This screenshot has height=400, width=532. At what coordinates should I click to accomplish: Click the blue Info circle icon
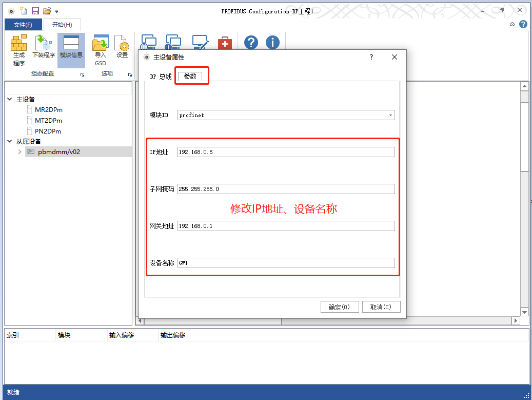(x=272, y=42)
